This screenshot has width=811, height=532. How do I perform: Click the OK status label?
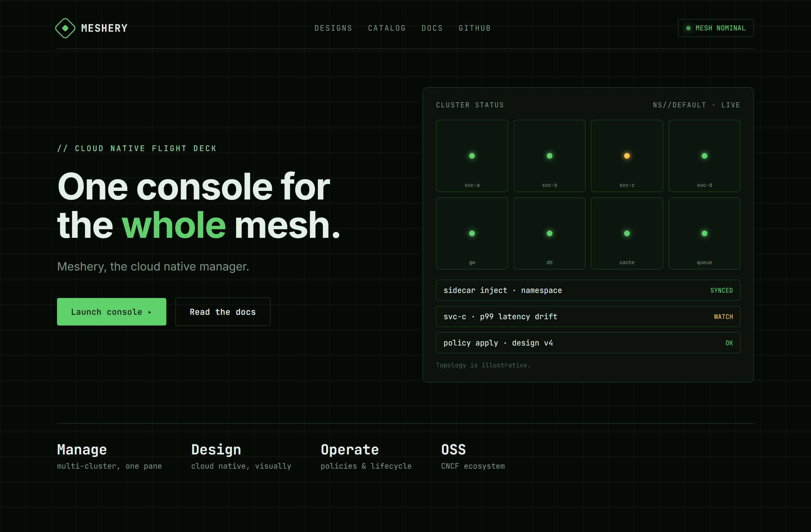(x=729, y=343)
